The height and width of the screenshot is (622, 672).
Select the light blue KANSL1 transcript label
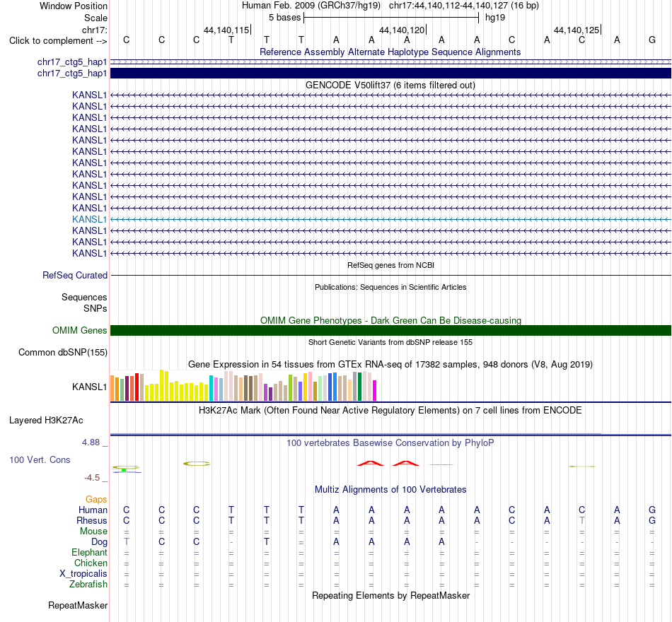click(89, 219)
